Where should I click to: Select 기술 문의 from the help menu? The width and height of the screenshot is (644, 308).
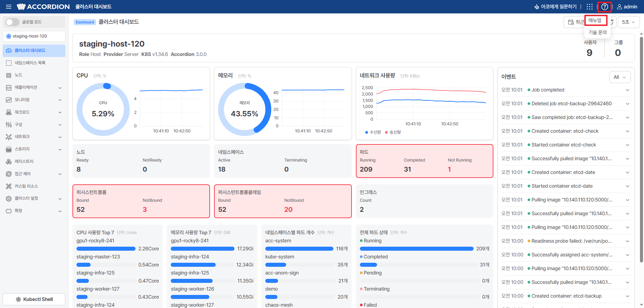[597, 32]
